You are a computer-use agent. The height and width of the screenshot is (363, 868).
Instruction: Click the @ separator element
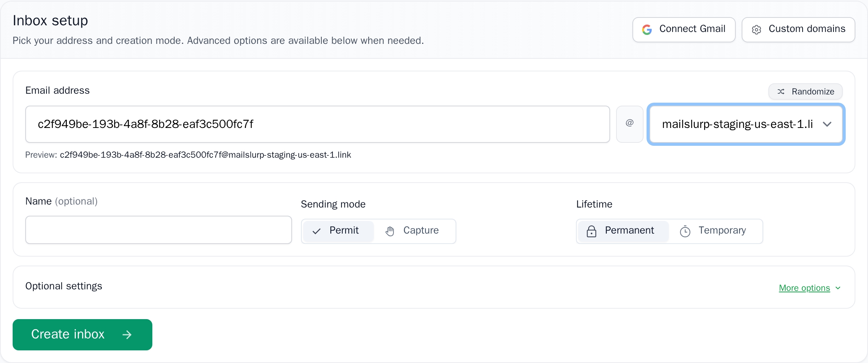(629, 123)
